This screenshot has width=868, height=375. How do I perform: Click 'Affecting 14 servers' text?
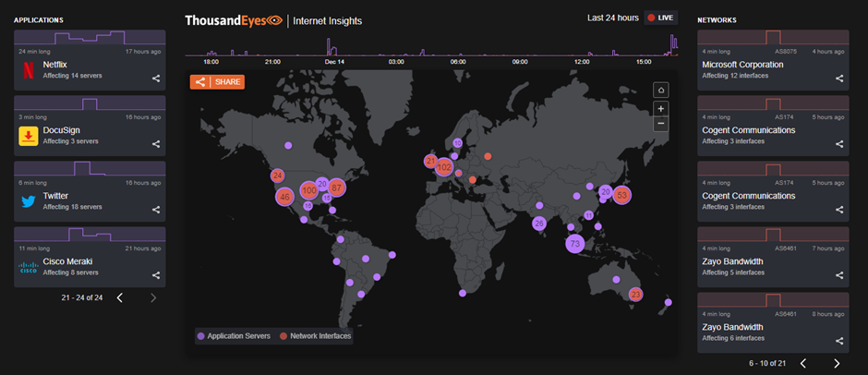(x=73, y=76)
